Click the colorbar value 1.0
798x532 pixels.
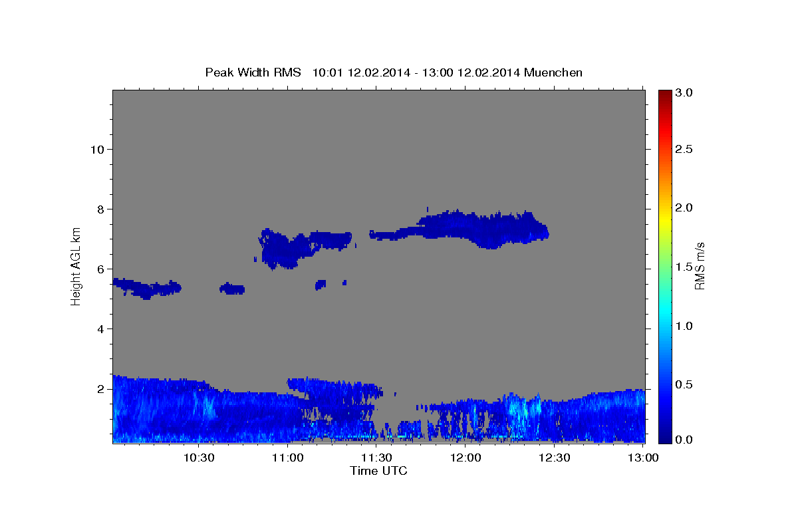(685, 326)
